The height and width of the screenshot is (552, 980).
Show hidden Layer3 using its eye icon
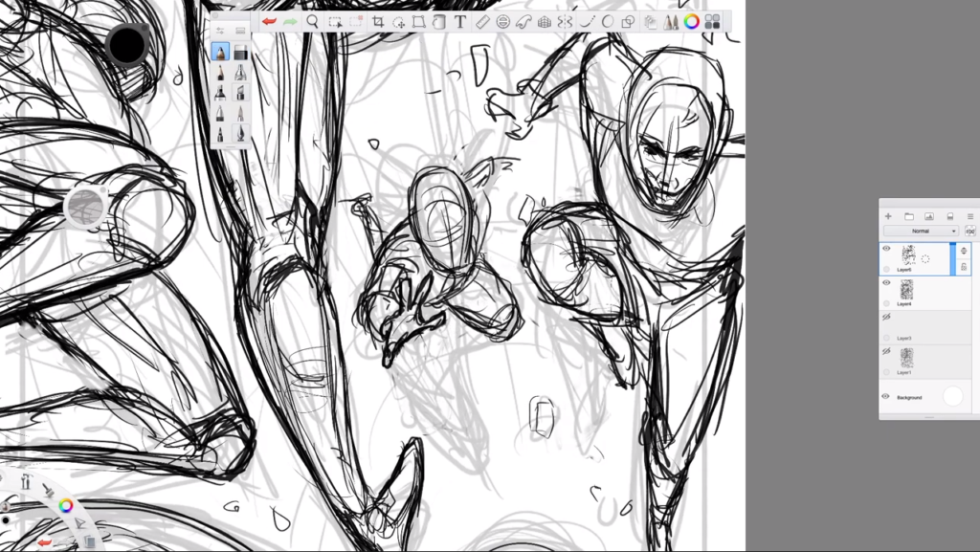click(886, 318)
